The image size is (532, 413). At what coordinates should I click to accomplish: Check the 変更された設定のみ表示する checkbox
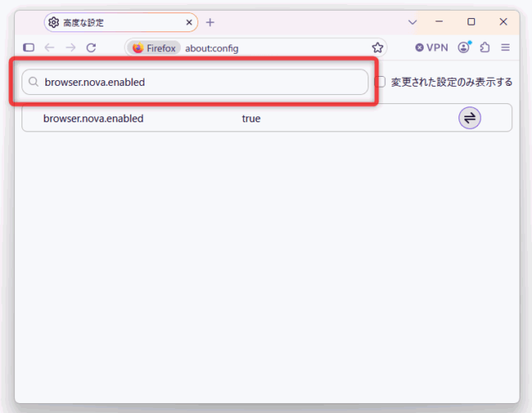coord(380,82)
